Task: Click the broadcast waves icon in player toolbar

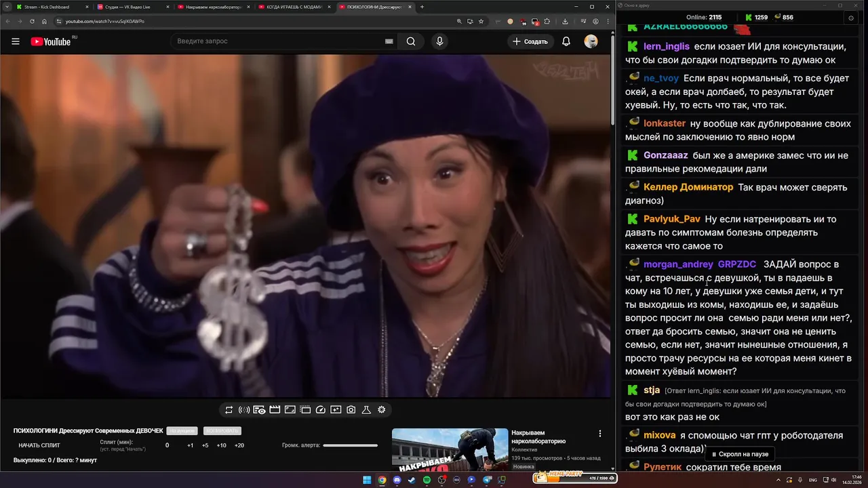Action: tap(244, 410)
